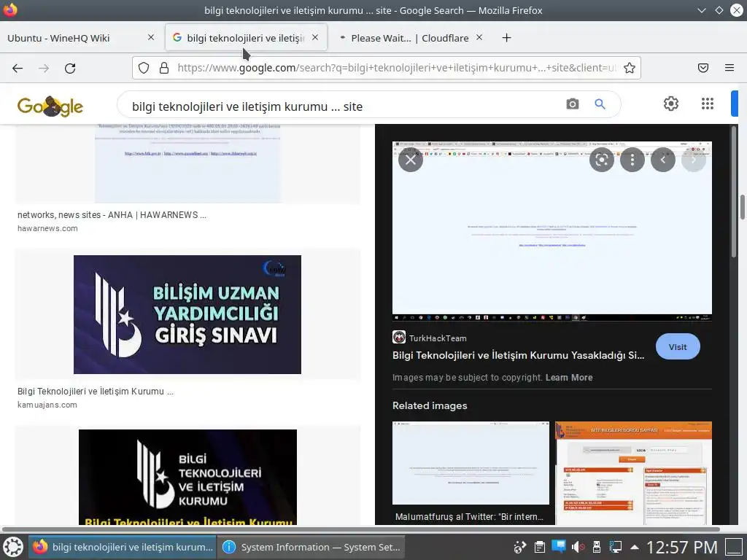Search inside image with lens icon
747x560 pixels.
pos(602,160)
